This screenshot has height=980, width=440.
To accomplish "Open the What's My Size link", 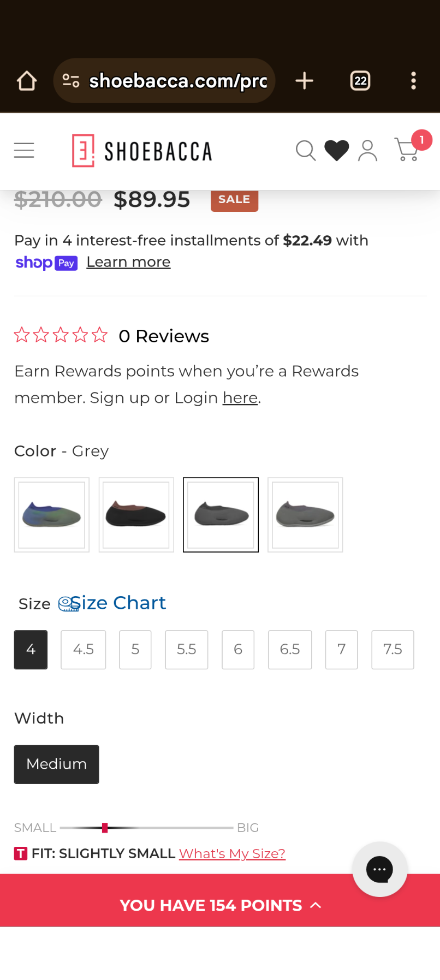I will [x=232, y=854].
